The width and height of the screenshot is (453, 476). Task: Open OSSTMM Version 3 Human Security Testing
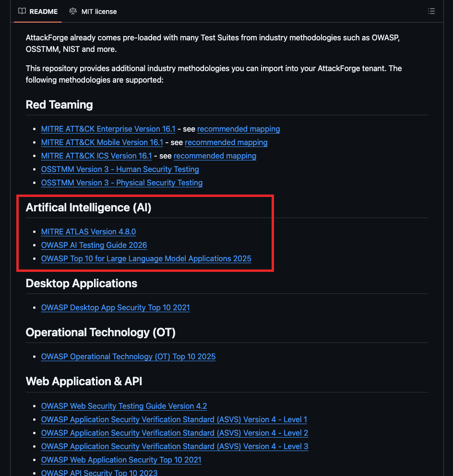click(120, 169)
